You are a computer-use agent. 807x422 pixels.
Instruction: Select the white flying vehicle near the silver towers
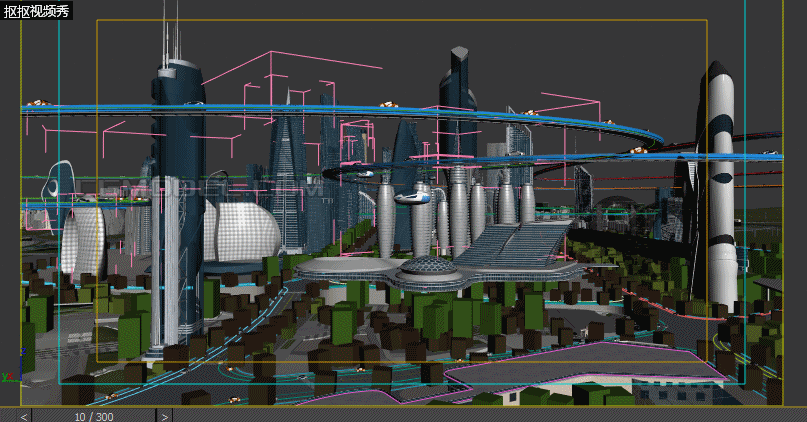click(412, 198)
